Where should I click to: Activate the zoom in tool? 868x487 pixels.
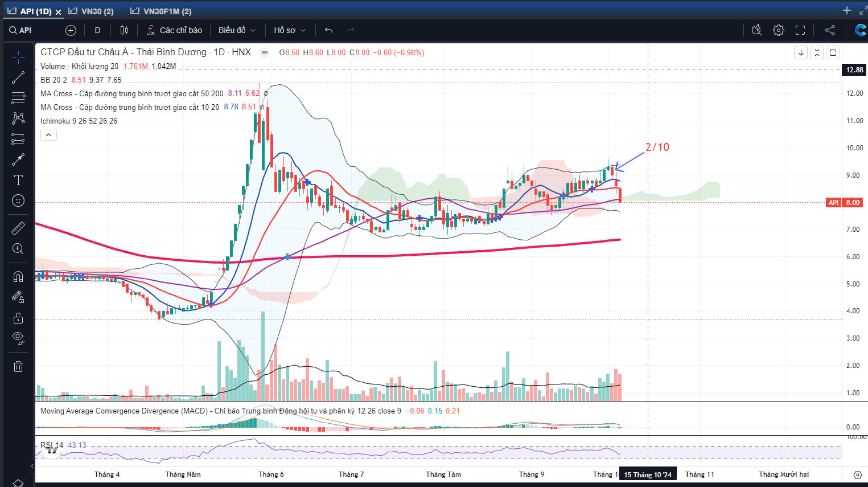tap(18, 249)
